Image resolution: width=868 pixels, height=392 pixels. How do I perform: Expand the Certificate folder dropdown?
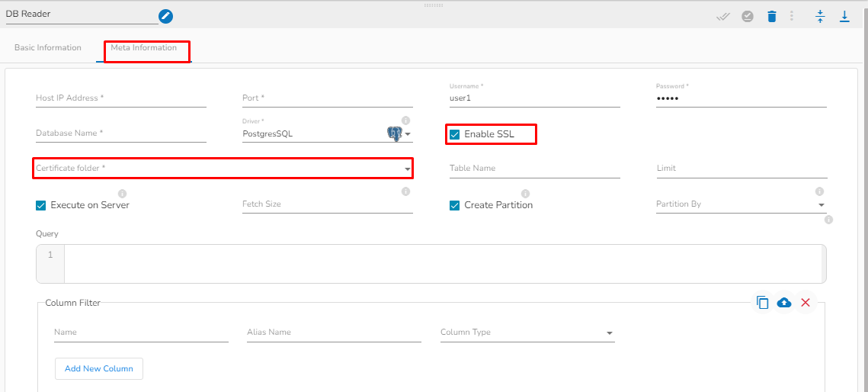pos(408,169)
